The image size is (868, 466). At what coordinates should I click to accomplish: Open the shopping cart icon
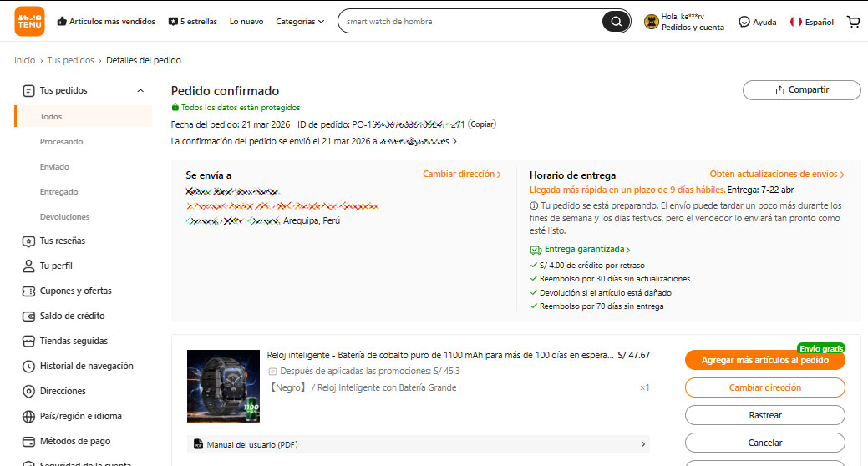click(x=853, y=22)
